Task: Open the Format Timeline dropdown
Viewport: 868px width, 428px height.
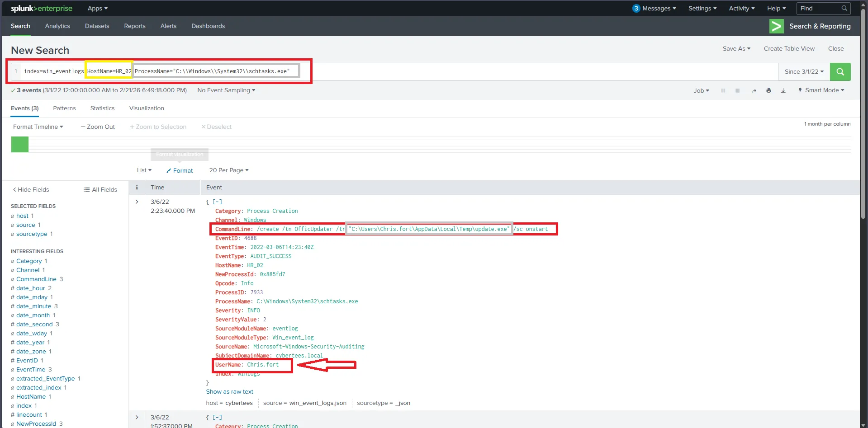Action: pos(38,127)
